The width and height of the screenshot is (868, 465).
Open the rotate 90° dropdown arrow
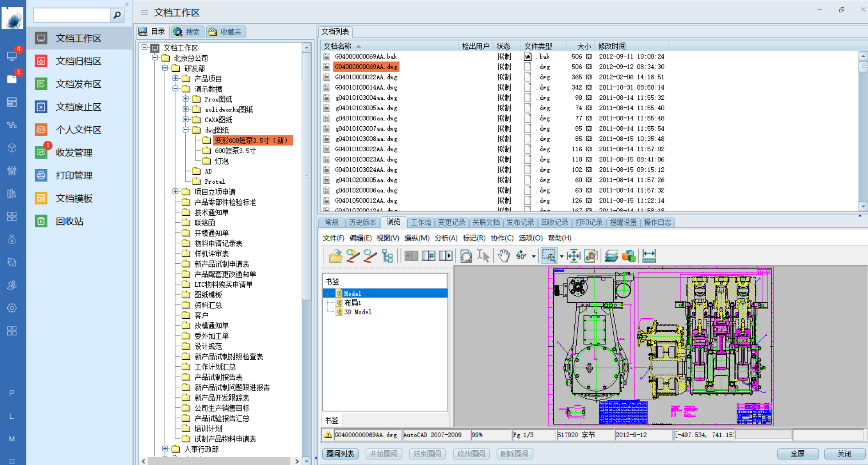pyautogui.click(x=534, y=257)
